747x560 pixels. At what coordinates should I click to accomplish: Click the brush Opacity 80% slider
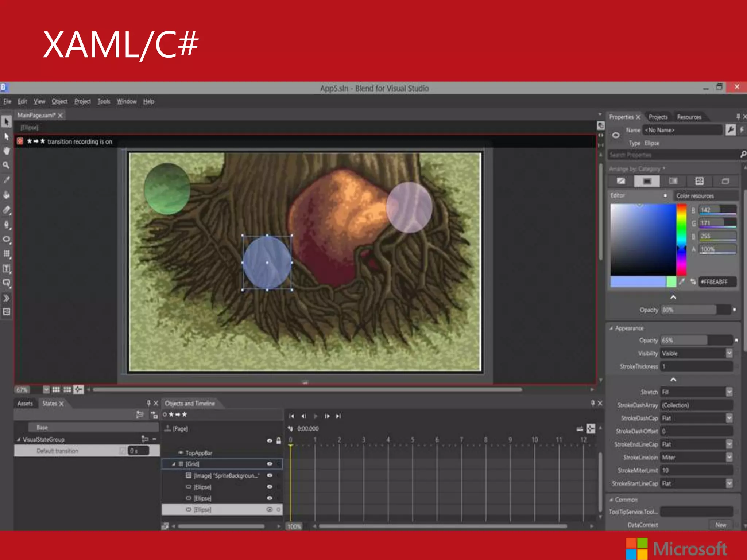coord(696,310)
